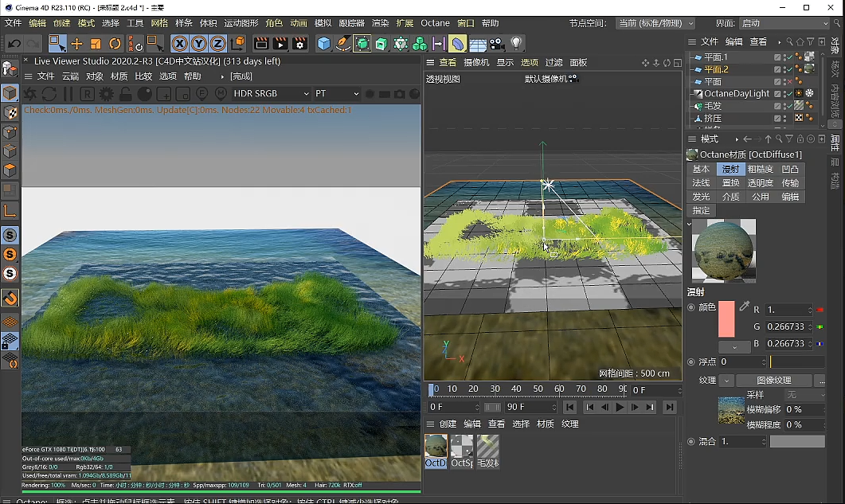The image size is (845, 504).
Task: Click the 指定 button
Action: [701, 211]
